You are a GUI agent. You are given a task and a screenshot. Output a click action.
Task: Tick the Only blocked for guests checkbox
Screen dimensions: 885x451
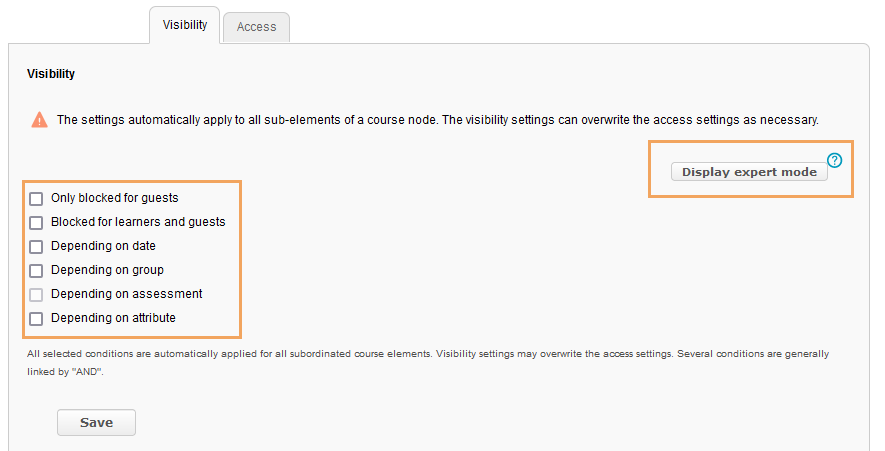pos(36,199)
